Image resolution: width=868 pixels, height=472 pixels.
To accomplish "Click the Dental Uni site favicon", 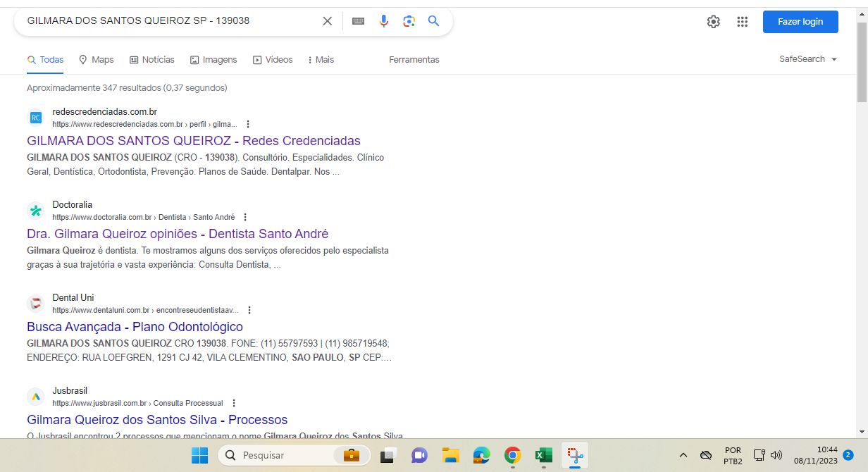I will (x=35, y=304).
